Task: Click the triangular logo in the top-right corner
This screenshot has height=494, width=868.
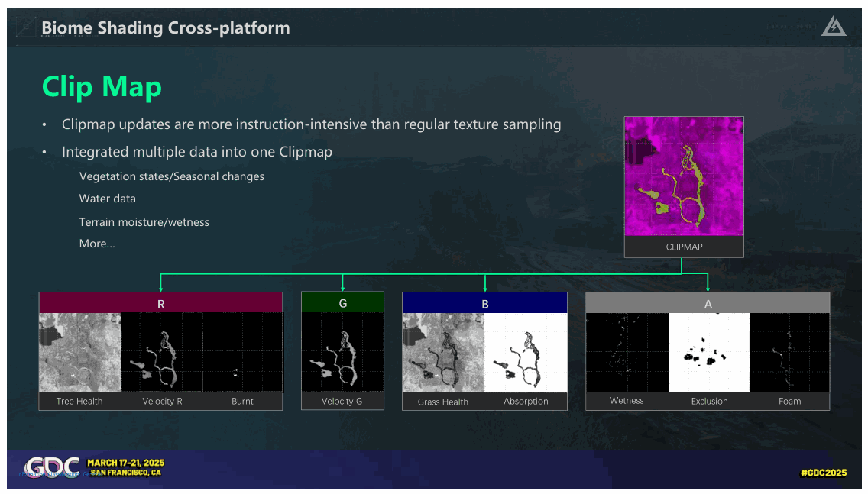Action: pos(833,26)
